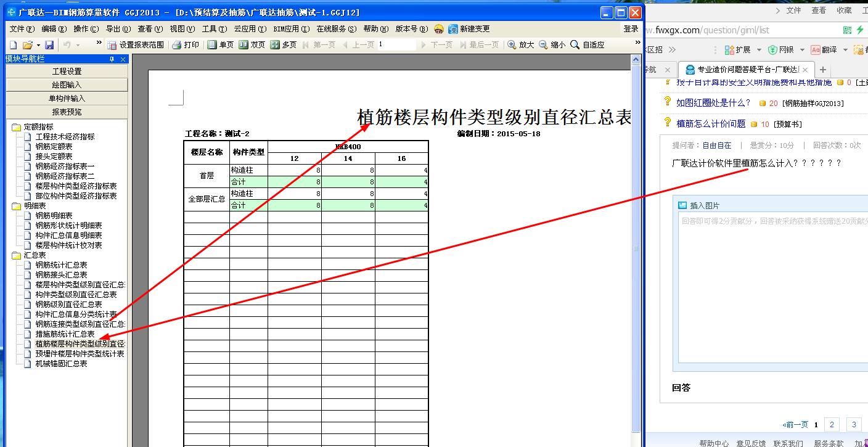
Task: Close the 模块导航栏 navigation panel
Action: [x=123, y=59]
